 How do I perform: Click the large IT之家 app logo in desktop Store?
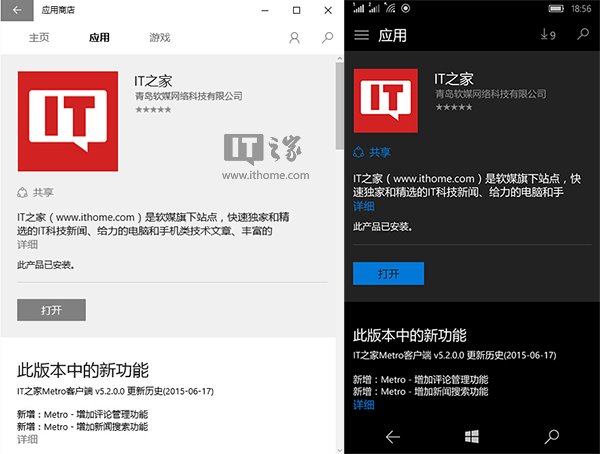(68, 121)
